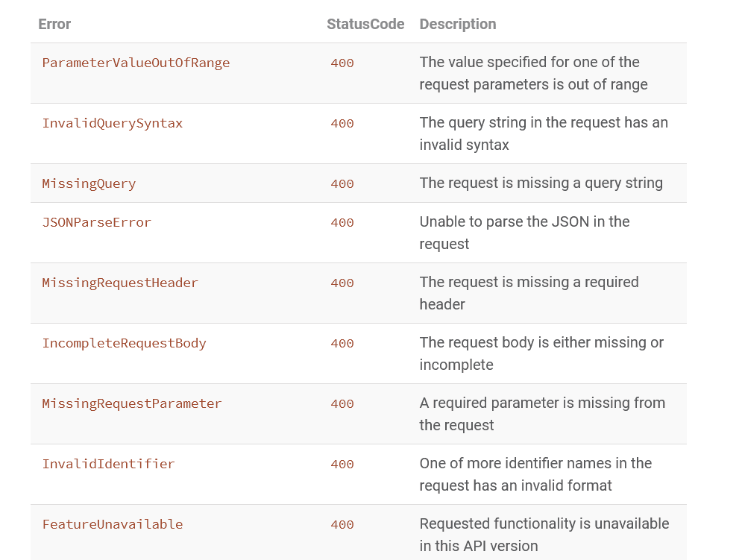Click the "Unable to parse the JSON" description
This screenshot has width=742, height=560.
pos(524,233)
